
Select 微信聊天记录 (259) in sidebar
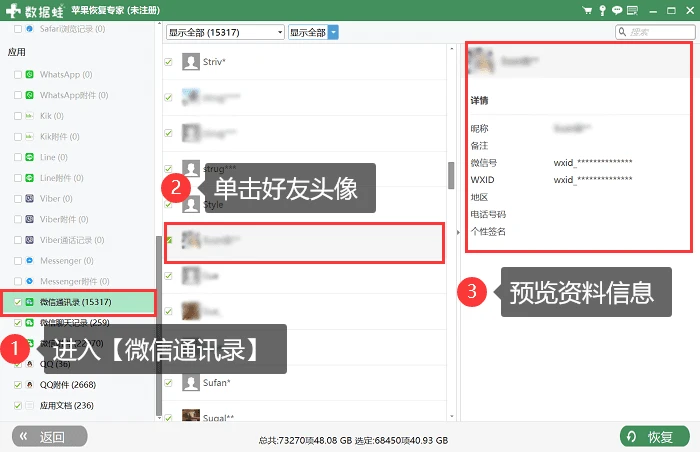point(75,322)
